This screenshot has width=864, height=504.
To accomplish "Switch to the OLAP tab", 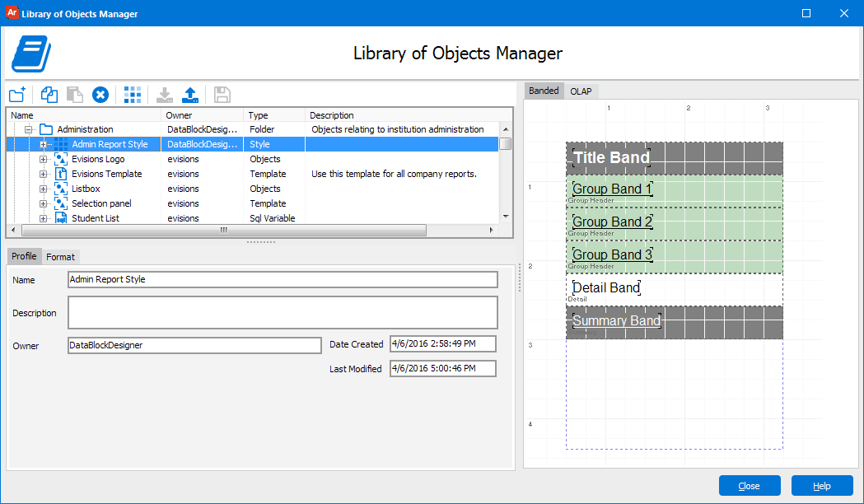I will pyautogui.click(x=581, y=91).
